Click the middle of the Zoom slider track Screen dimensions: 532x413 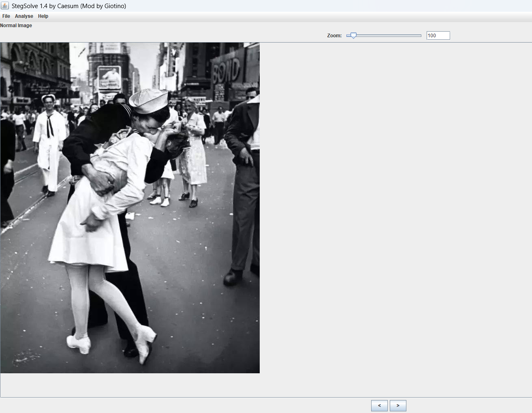tap(384, 36)
